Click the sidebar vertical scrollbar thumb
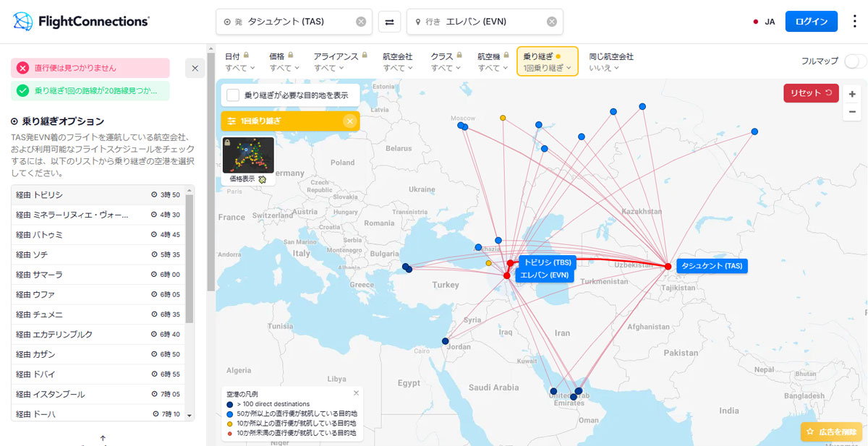 pos(210,171)
